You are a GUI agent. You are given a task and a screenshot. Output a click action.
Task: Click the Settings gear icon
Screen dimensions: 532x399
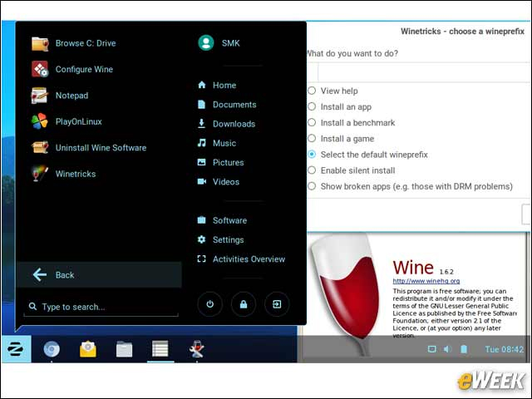[201, 239]
